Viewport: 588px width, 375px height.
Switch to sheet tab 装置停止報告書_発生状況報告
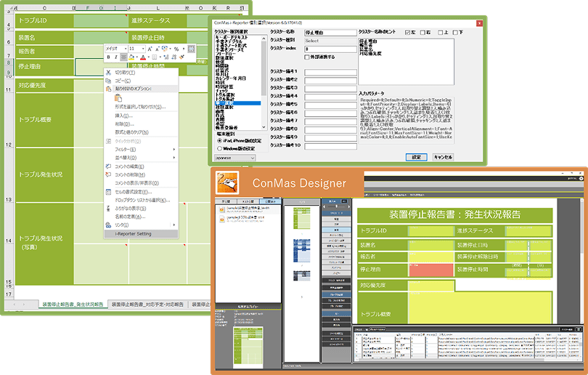click(x=73, y=305)
